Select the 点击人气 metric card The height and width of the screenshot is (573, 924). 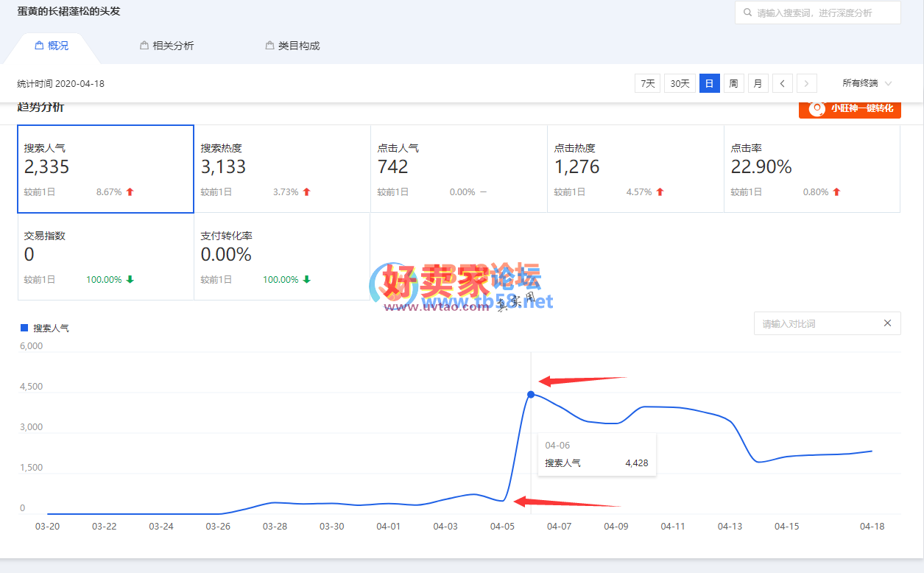(459, 169)
